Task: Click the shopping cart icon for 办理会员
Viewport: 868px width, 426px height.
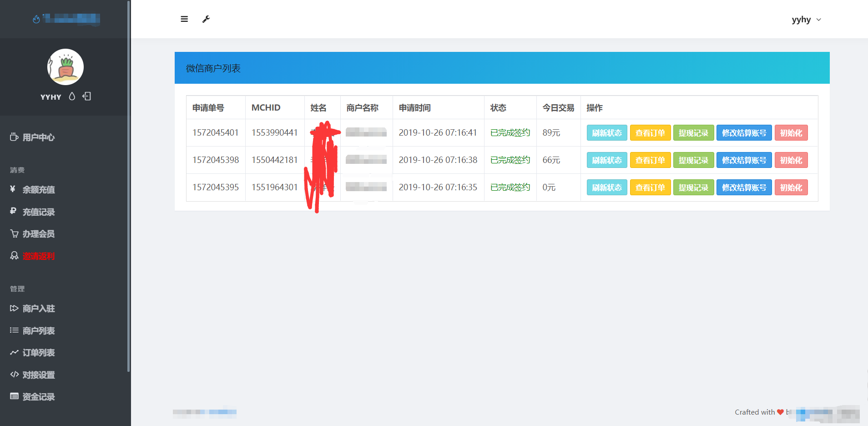Action: (x=15, y=234)
